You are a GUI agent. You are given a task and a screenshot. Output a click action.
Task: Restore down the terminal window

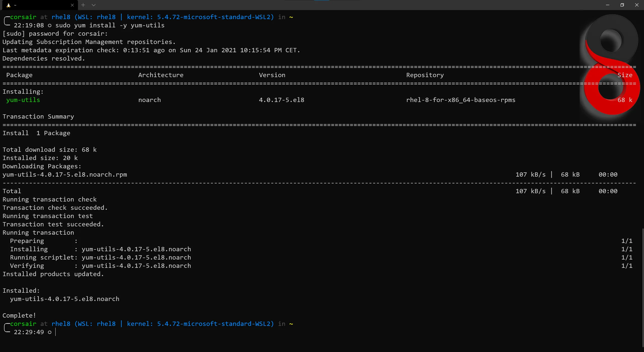click(x=622, y=5)
